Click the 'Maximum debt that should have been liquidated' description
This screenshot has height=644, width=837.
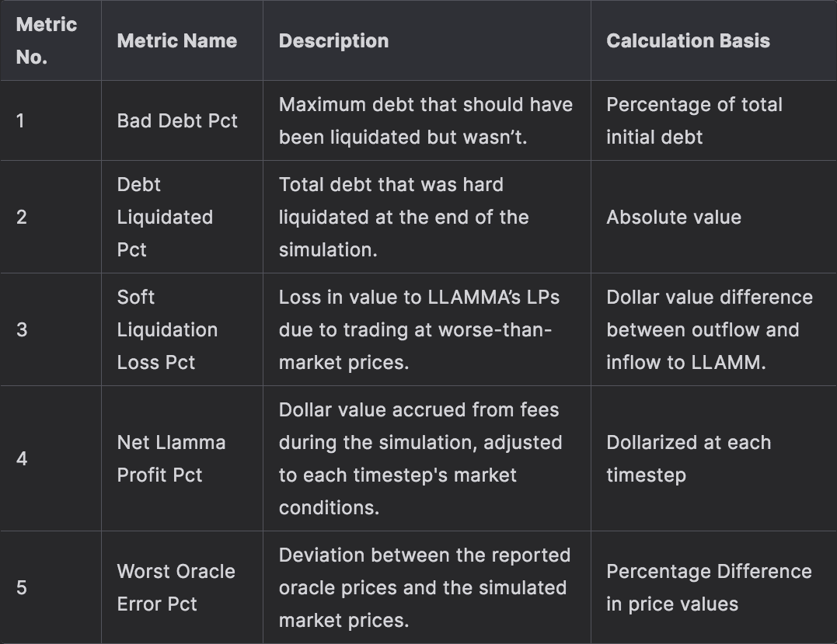point(425,120)
